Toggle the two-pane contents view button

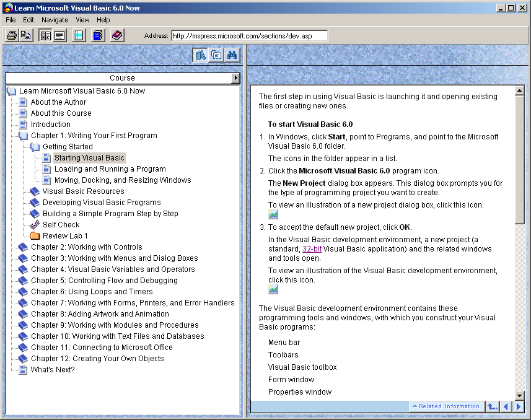tap(45, 35)
